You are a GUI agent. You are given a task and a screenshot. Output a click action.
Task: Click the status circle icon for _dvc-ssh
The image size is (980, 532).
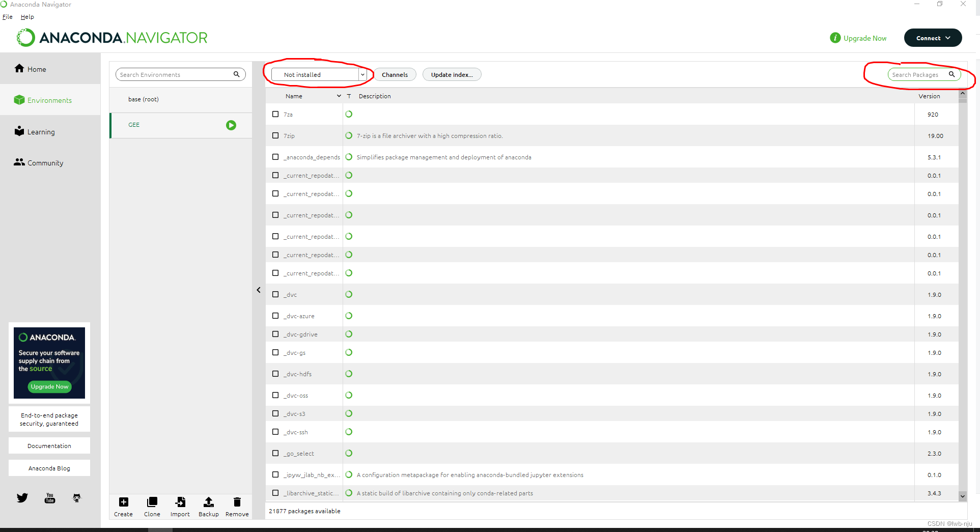pyautogui.click(x=349, y=432)
